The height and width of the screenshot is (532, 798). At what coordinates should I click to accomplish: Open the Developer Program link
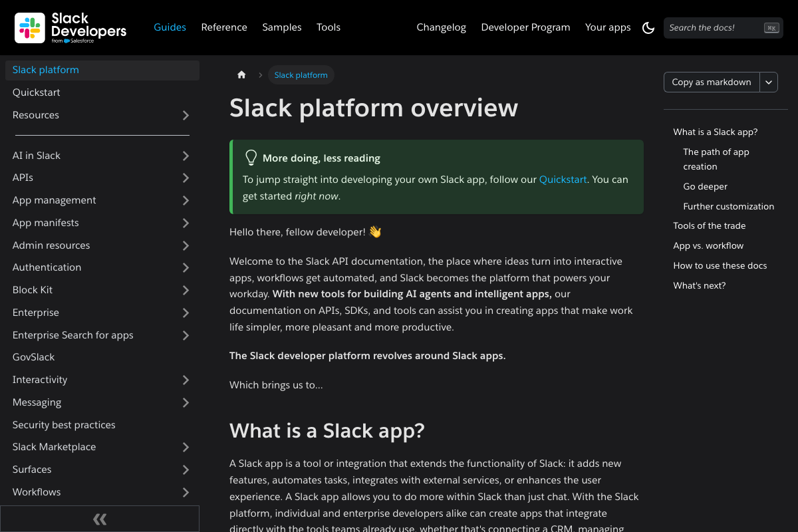coord(525,27)
